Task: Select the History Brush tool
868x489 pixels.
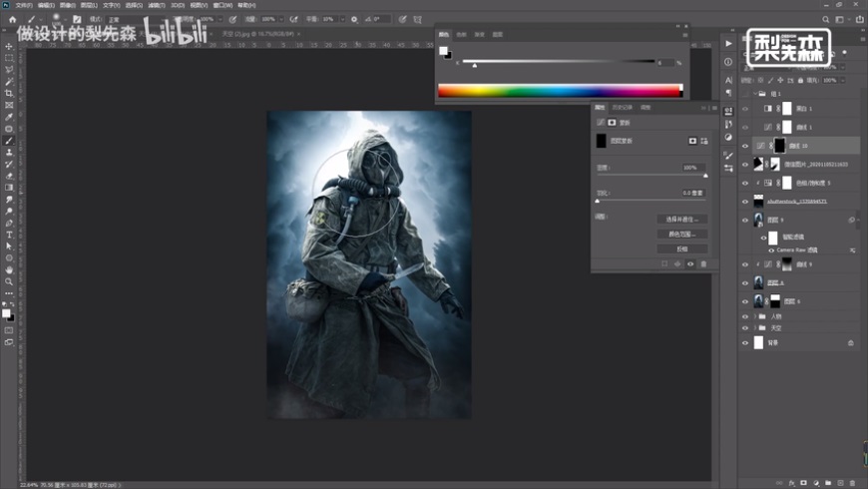Action: pyautogui.click(x=9, y=164)
